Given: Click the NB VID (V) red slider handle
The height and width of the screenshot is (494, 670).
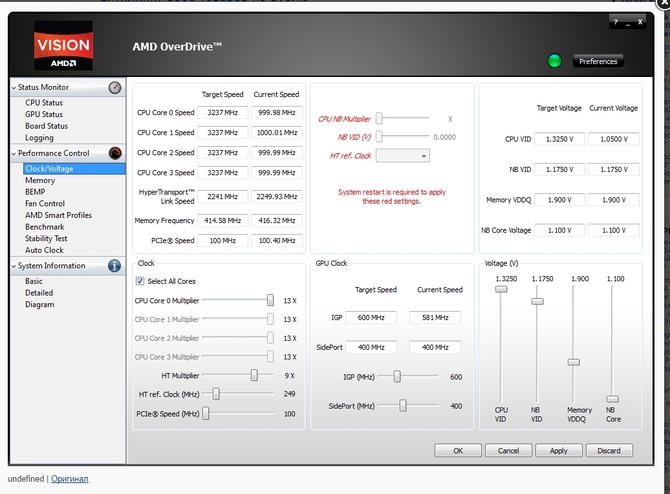Looking at the screenshot, I should (x=379, y=137).
